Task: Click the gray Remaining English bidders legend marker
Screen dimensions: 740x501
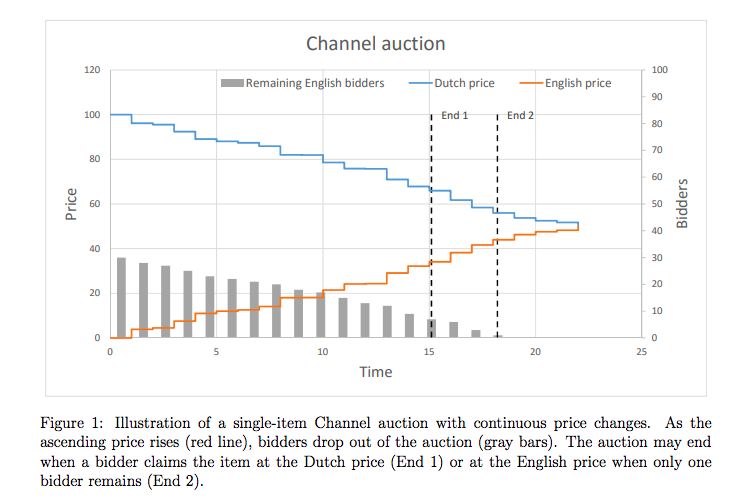Action: click(x=231, y=83)
